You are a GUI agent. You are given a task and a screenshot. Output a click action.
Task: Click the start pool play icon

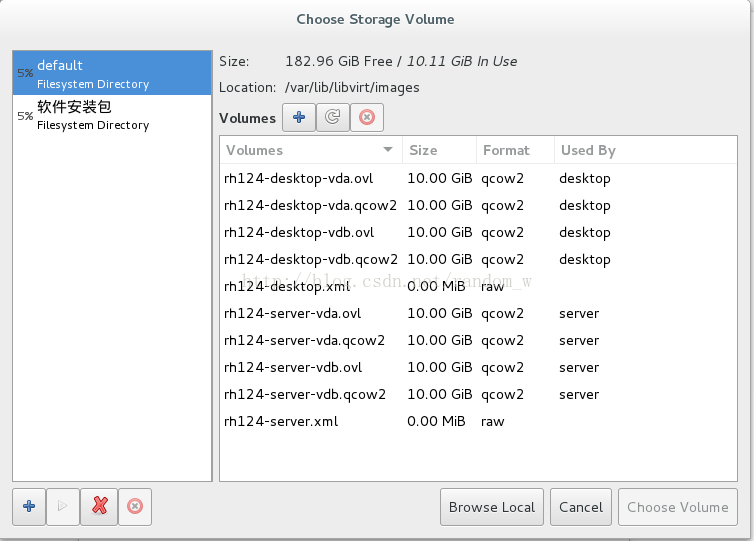pyautogui.click(x=63, y=506)
